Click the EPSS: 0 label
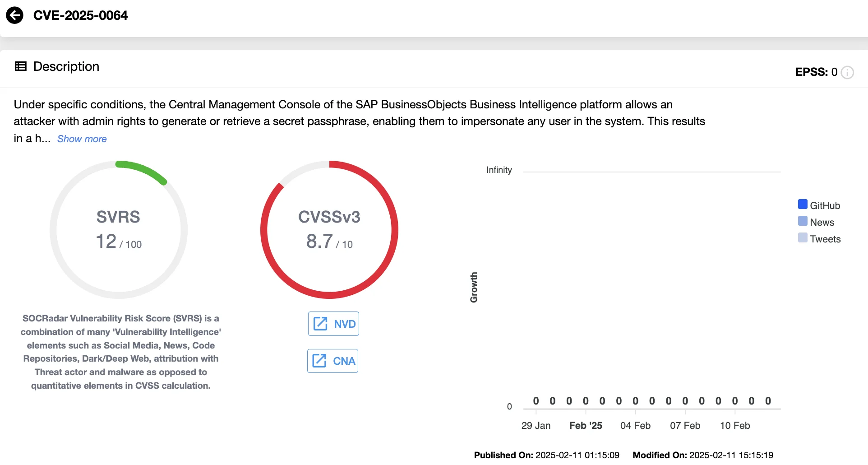 coord(816,72)
